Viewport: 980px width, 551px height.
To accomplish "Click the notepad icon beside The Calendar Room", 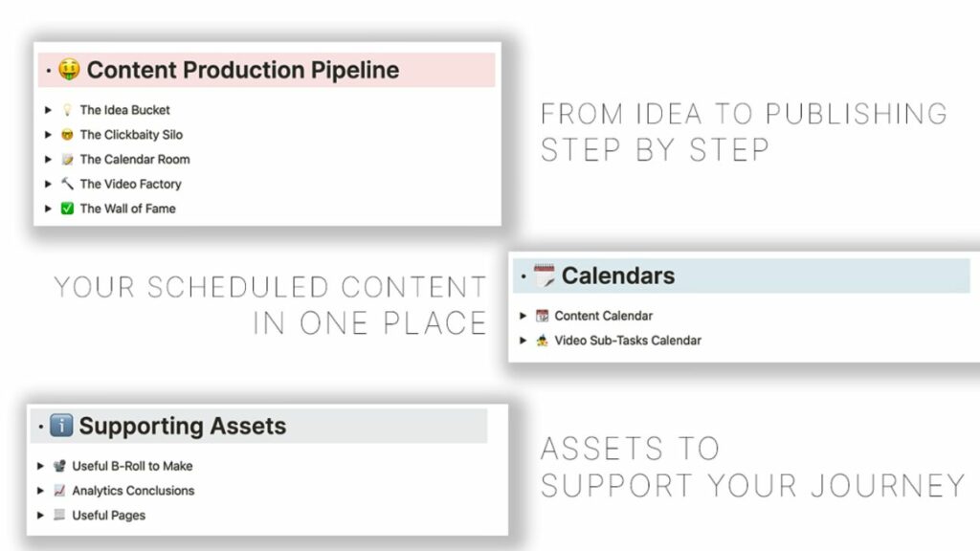I will 67,160.
